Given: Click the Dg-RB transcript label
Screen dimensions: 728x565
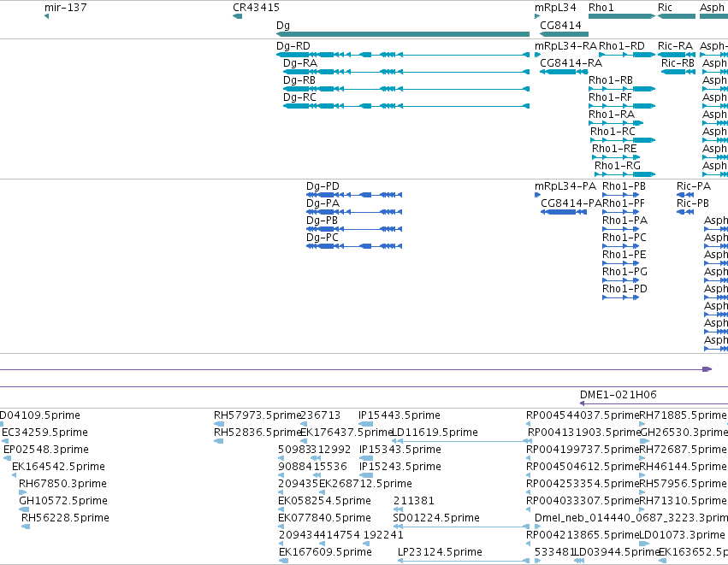Looking at the screenshot, I should 299,80.
